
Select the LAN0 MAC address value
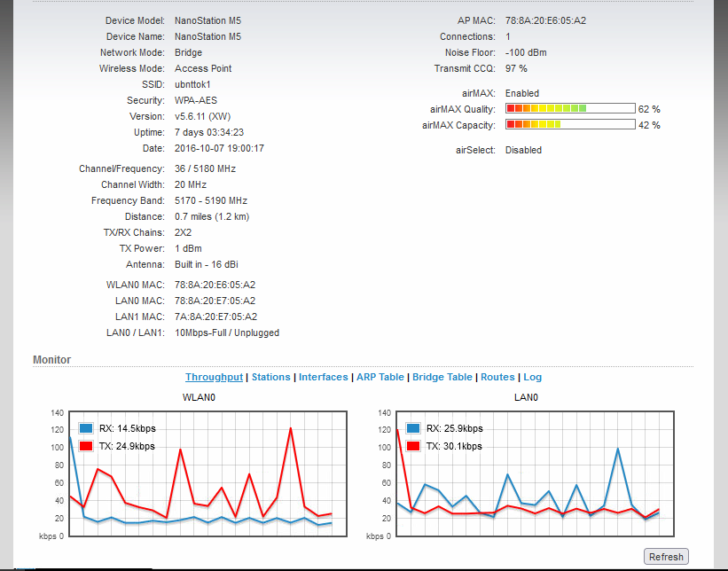(x=215, y=301)
